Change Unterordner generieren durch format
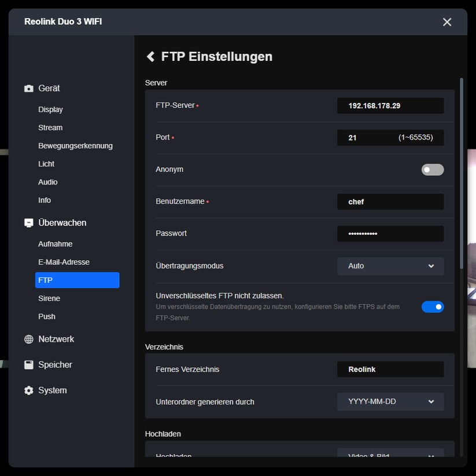 coord(390,401)
